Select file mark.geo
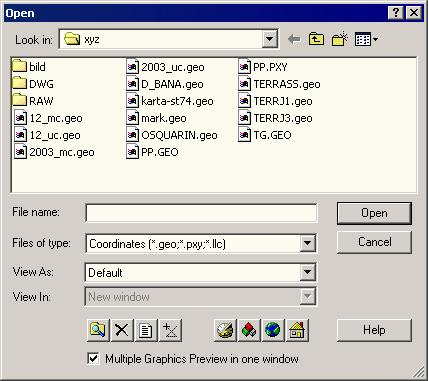The height and width of the screenshot is (381, 428). point(157,118)
